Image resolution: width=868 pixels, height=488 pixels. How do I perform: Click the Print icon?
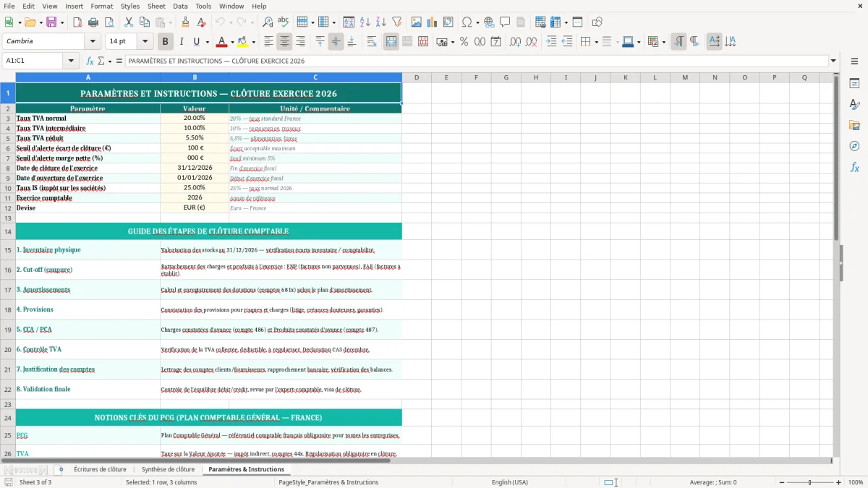[93, 22]
